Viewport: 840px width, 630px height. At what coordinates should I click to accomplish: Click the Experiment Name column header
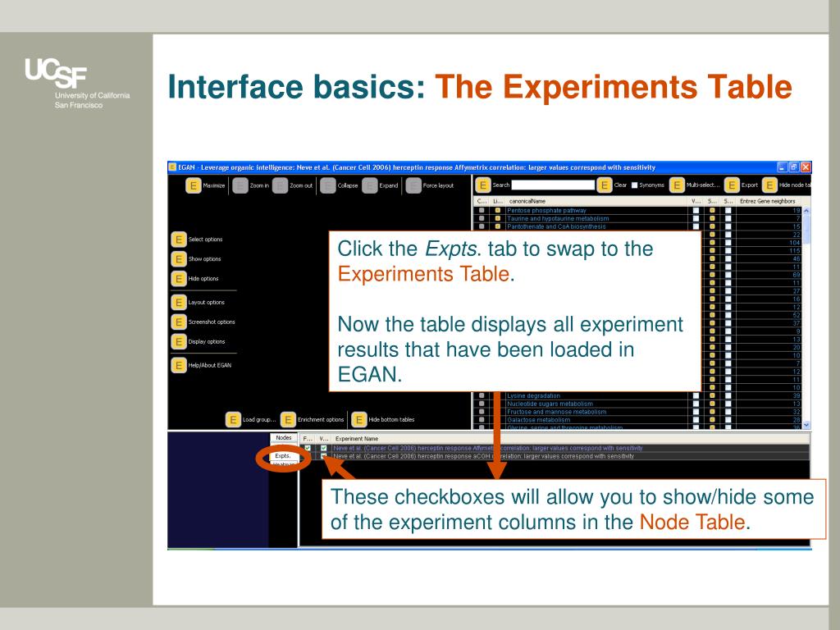(x=571, y=438)
